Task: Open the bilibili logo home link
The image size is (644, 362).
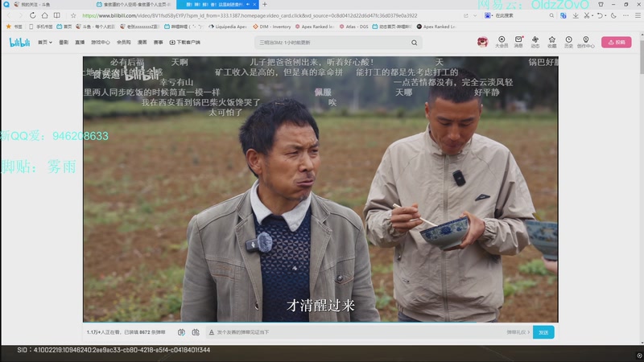Action: pyautogui.click(x=19, y=43)
